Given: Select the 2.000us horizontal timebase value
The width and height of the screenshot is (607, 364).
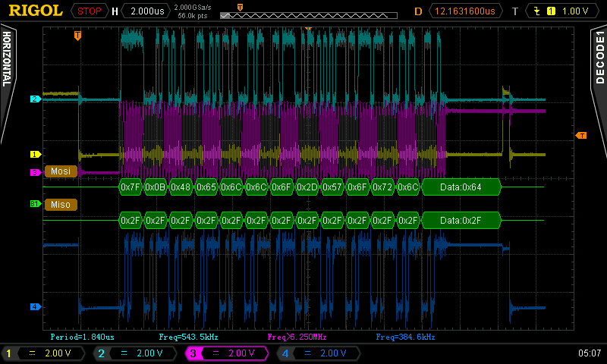Looking at the screenshot, I should (147, 11).
